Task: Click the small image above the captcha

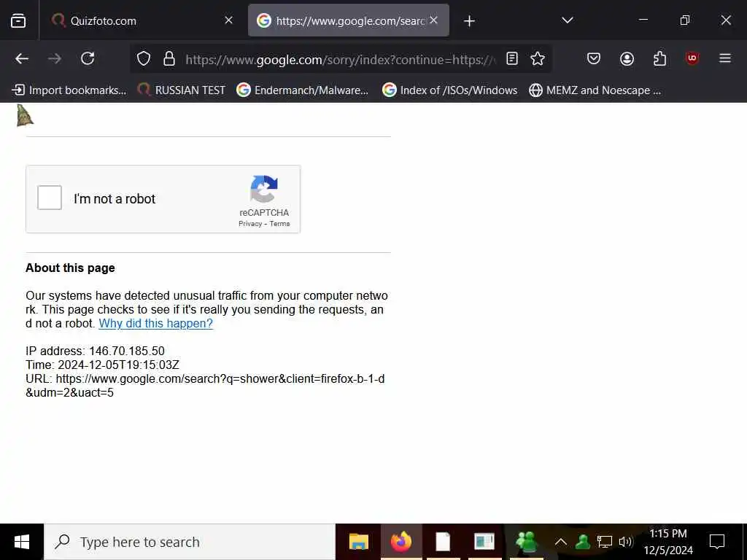Action: [25, 116]
